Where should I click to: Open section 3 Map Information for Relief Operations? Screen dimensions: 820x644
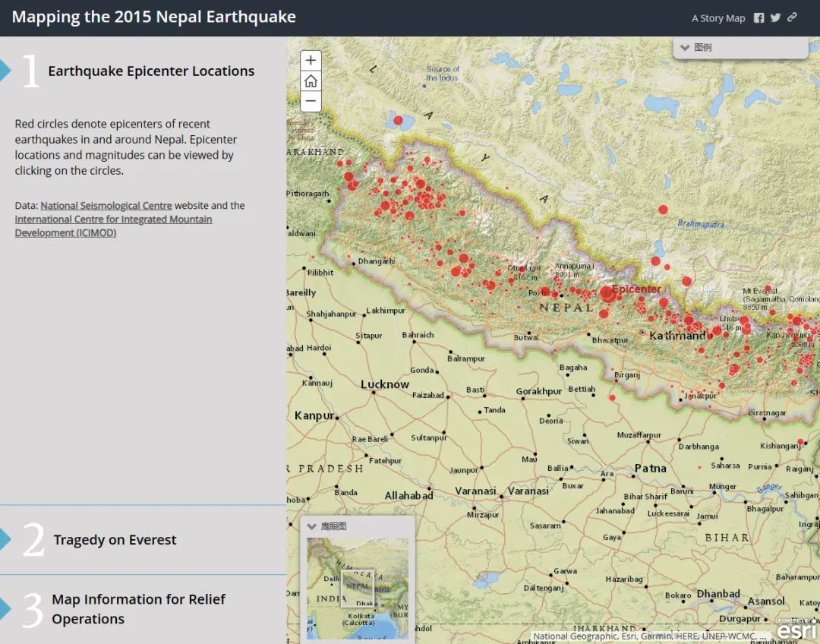click(x=139, y=609)
